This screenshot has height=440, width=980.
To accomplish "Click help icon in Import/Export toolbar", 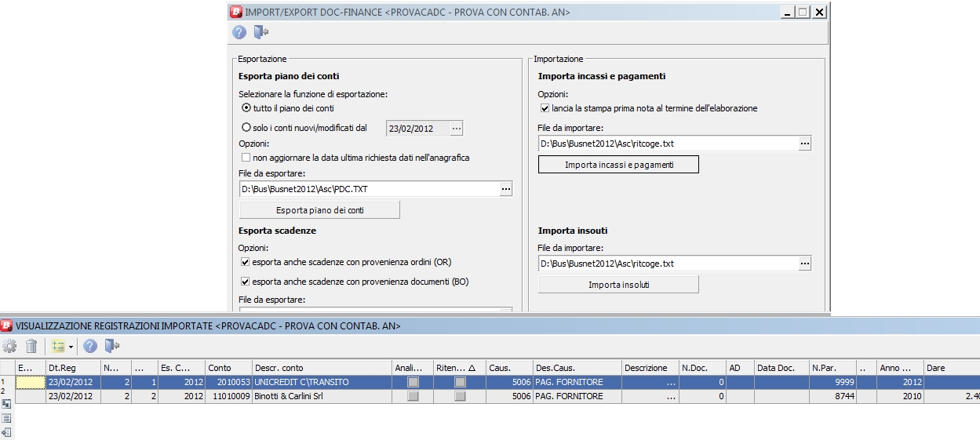I will tap(239, 32).
